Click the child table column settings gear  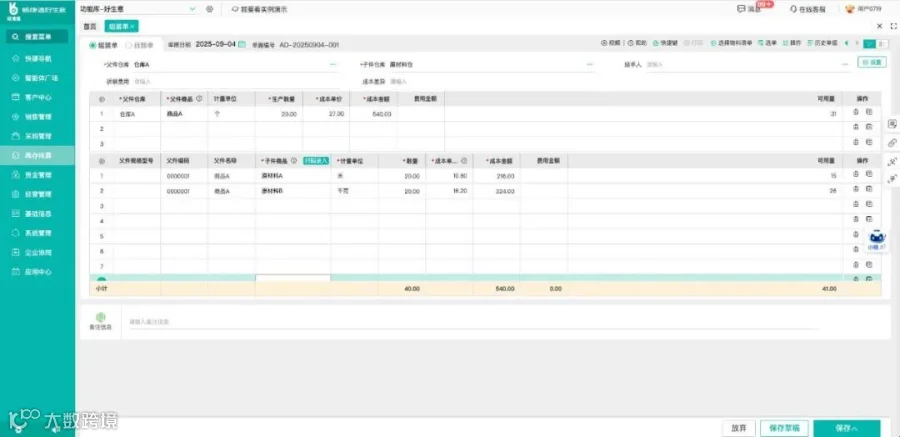tap(102, 161)
